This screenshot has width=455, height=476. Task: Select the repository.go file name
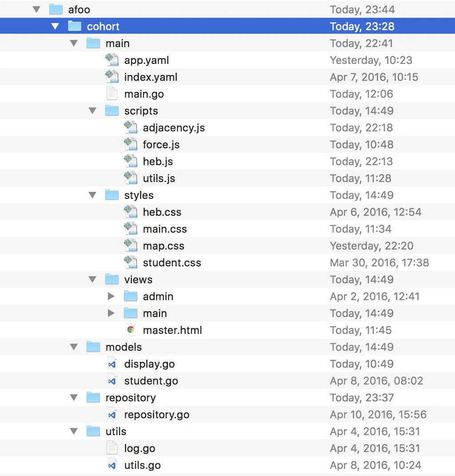click(157, 415)
